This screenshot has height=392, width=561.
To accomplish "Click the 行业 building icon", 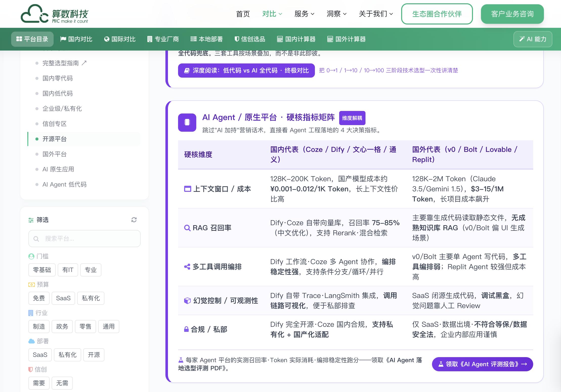I will point(31,313).
